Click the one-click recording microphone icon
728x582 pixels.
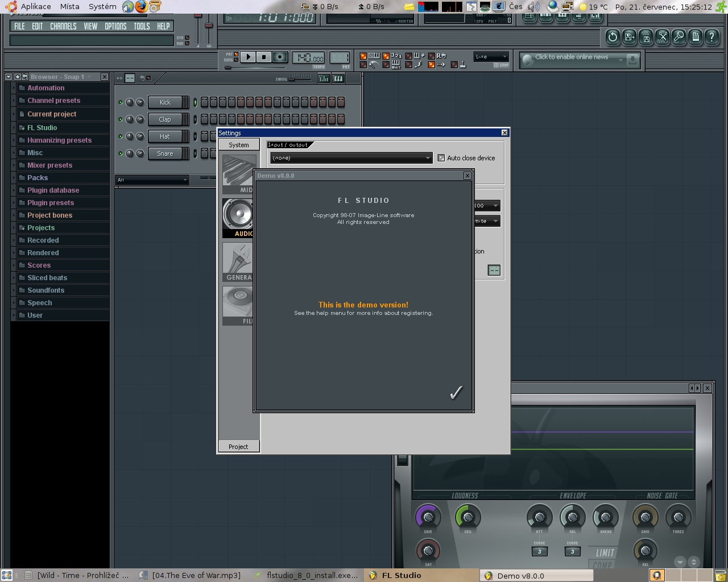click(x=679, y=38)
